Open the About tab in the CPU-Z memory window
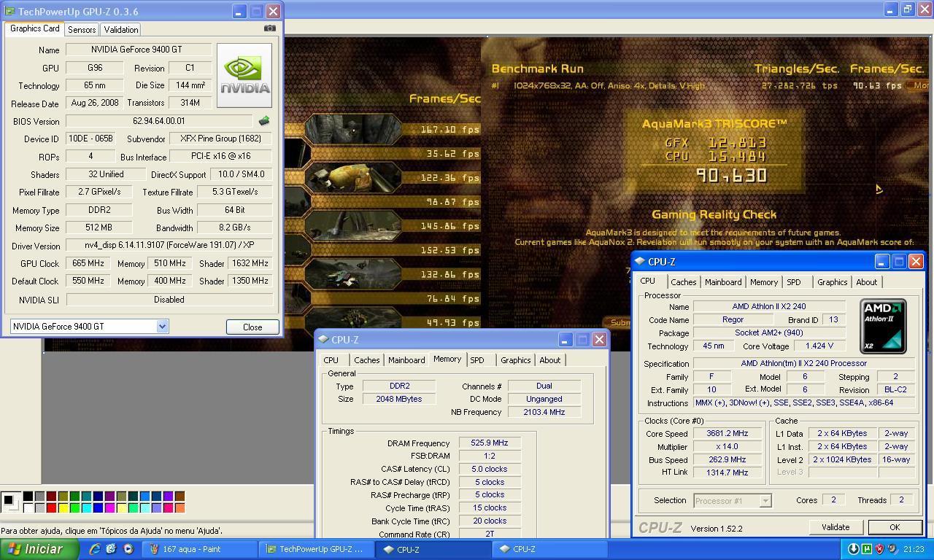The image size is (934, 560). coord(550,360)
